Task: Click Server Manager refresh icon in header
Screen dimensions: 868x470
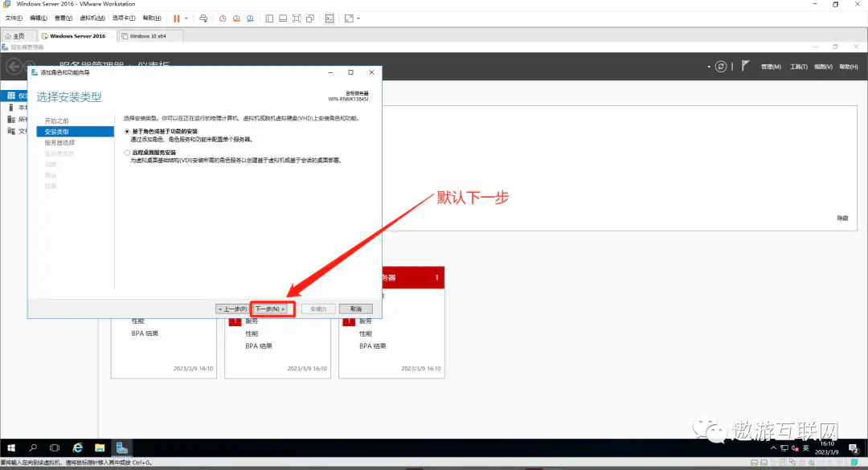Action: [x=720, y=67]
